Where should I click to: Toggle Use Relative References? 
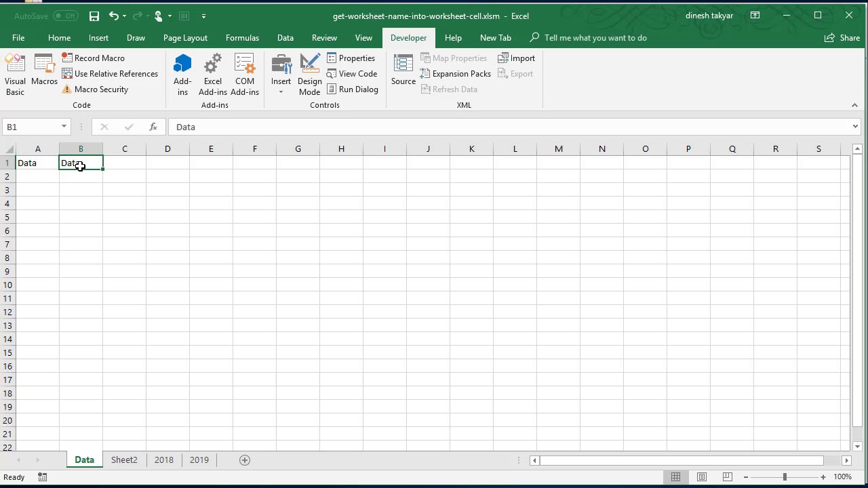(x=110, y=74)
